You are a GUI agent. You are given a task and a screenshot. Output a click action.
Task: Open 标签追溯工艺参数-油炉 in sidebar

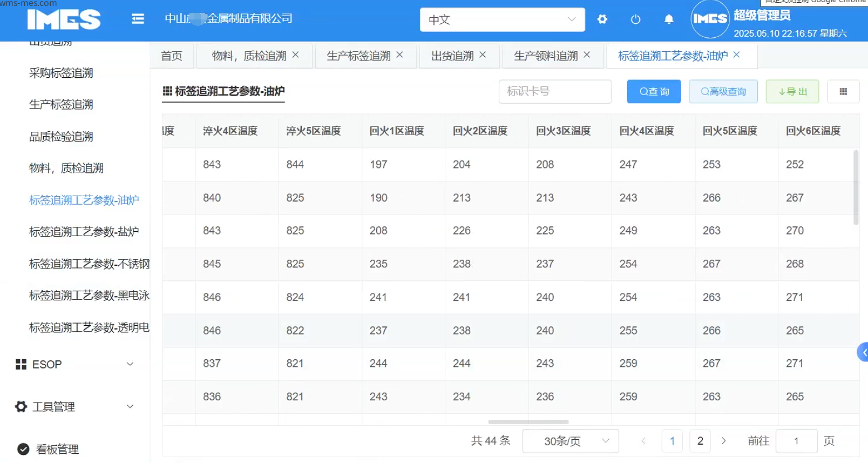click(84, 200)
